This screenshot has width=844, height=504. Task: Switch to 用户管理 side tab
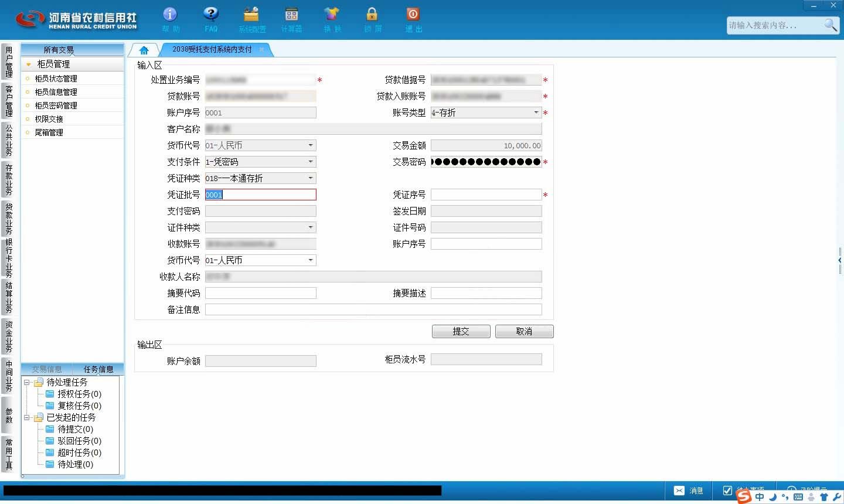pos(8,62)
